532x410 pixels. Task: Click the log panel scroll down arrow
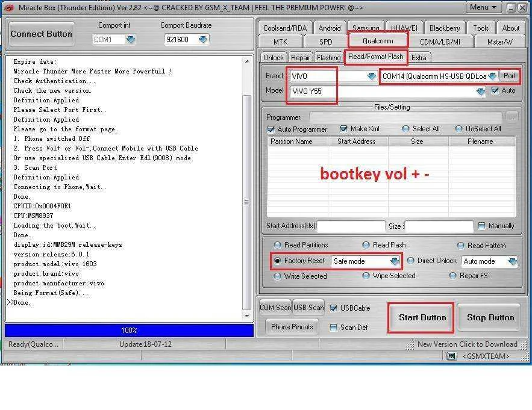click(247, 315)
